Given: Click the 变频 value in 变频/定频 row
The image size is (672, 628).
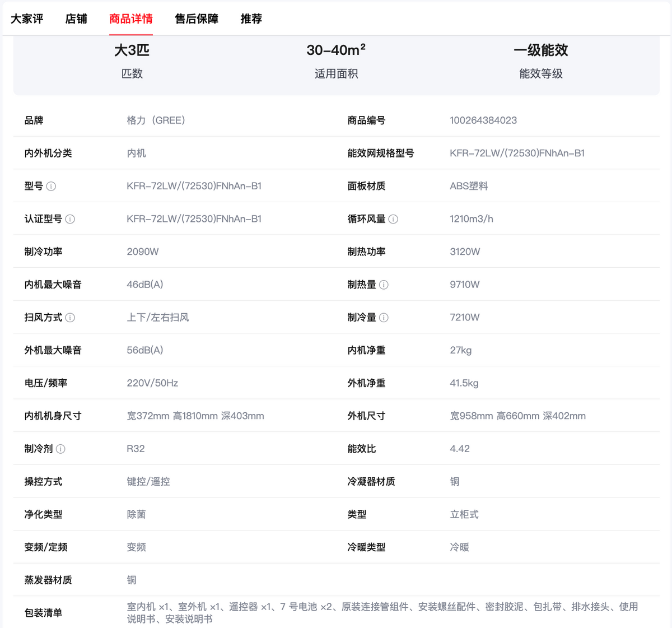Looking at the screenshot, I should (x=136, y=547).
